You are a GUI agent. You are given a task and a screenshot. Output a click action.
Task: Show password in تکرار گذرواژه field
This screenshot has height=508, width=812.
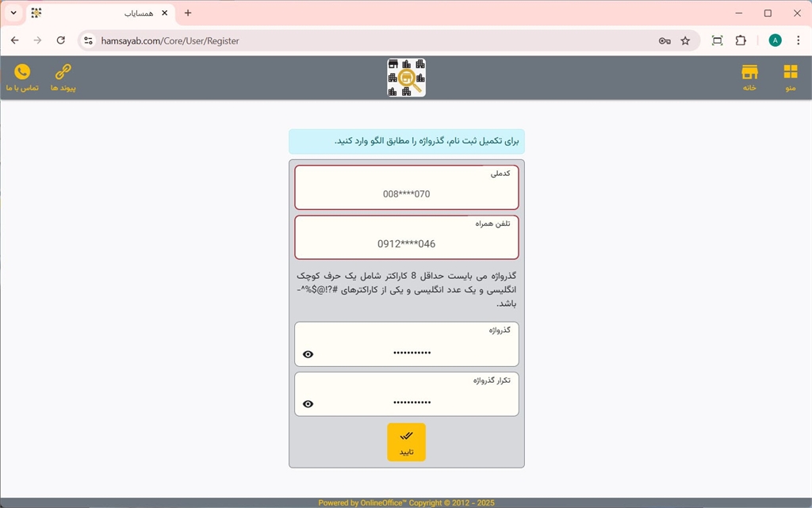coord(308,404)
